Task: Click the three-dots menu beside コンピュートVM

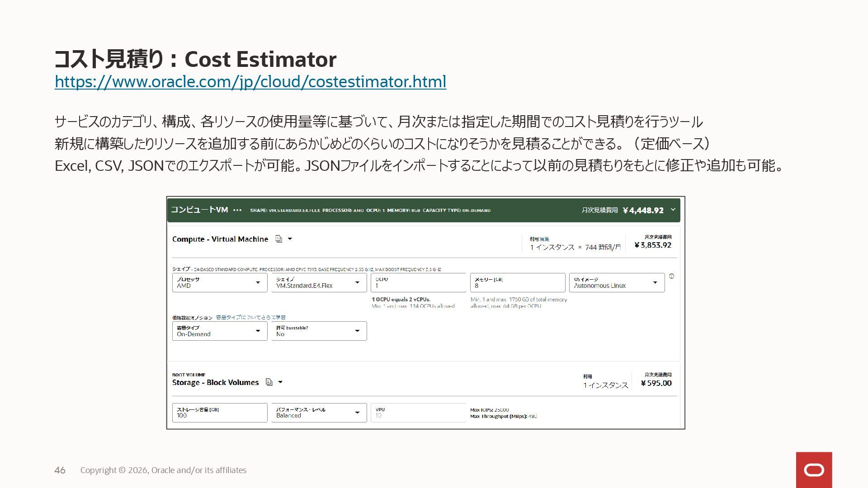Action: click(237, 210)
